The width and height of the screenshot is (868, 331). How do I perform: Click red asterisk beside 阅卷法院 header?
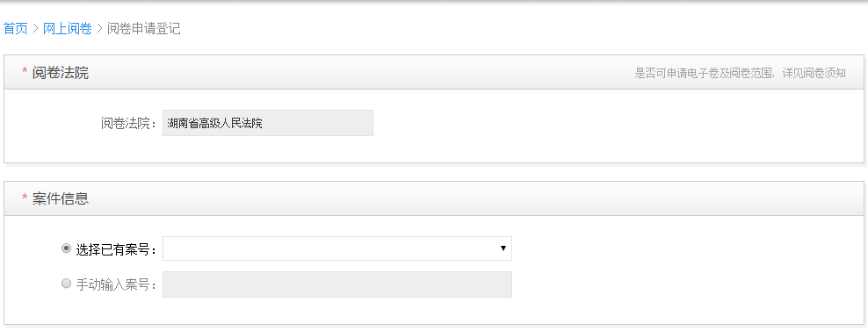[25, 72]
